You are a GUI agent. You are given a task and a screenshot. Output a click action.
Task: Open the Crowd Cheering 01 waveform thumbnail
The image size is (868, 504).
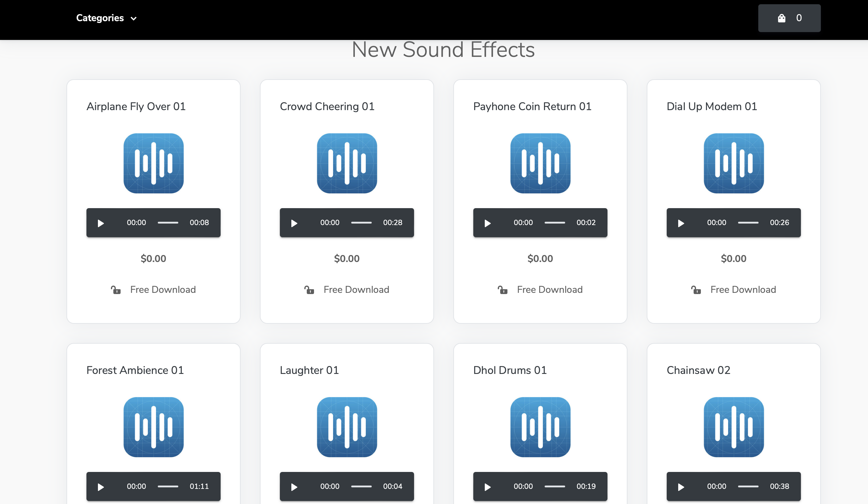(347, 163)
